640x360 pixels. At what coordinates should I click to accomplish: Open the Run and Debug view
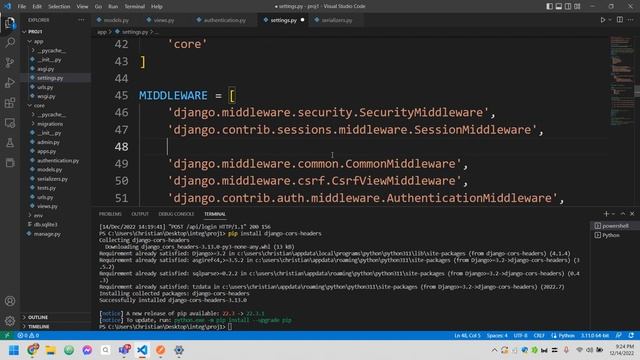pyautogui.click(x=10, y=82)
